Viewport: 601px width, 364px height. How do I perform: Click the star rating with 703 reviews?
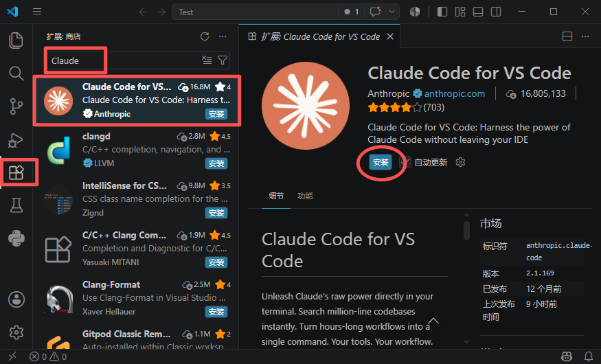(x=406, y=107)
